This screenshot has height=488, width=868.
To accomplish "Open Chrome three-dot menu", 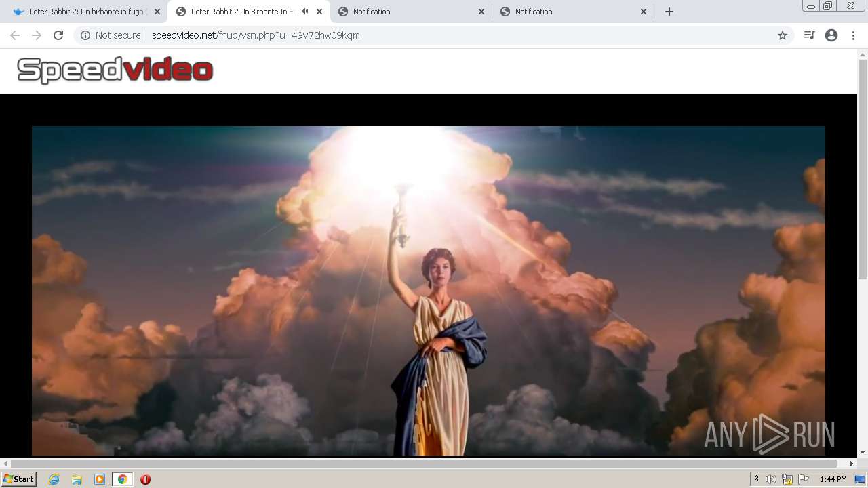I will tap(853, 35).
